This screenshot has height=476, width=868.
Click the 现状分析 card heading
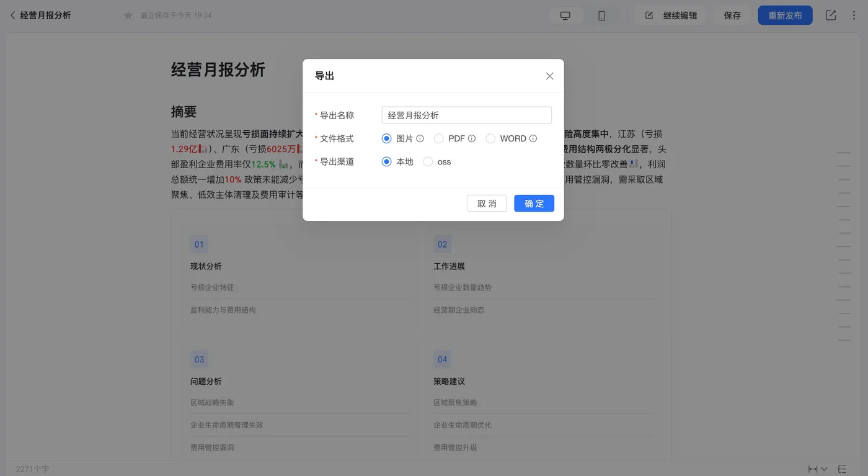click(206, 266)
